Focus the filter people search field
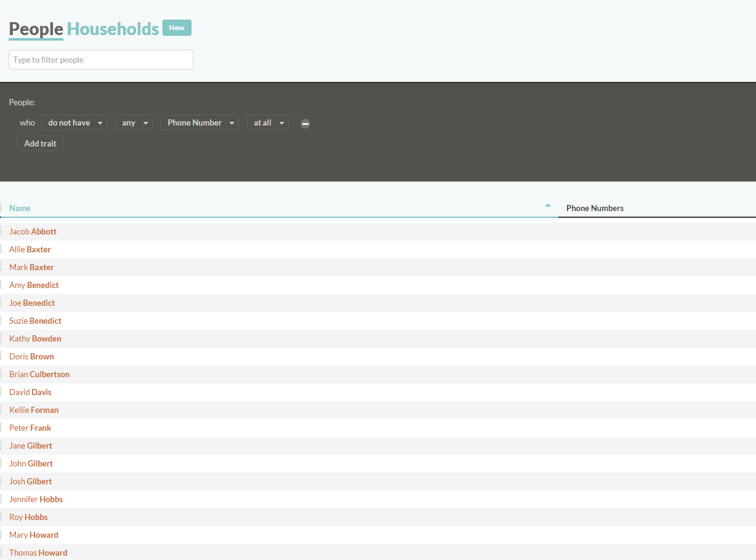Screen dimensions: 756x560 click(101, 60)
